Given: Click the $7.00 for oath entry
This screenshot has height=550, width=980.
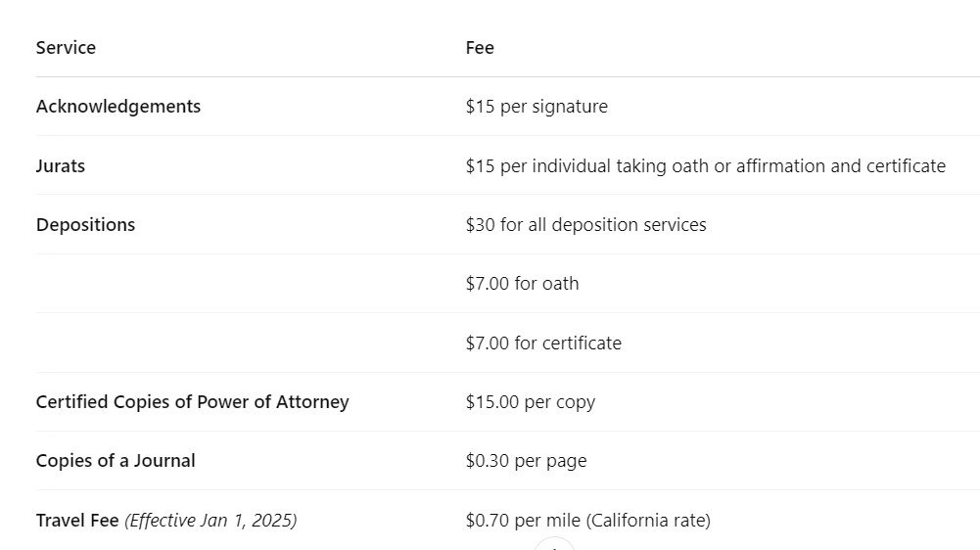Looking at the screenshot, I should pos(522,284).
